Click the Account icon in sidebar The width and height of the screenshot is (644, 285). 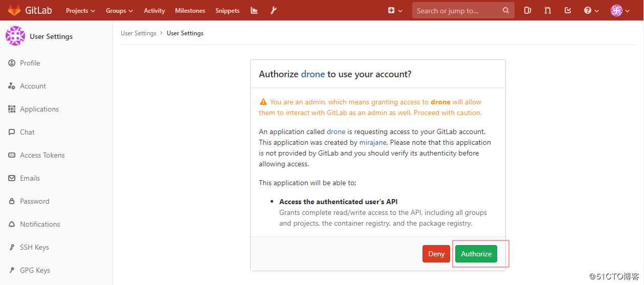[x=12, y=86]
